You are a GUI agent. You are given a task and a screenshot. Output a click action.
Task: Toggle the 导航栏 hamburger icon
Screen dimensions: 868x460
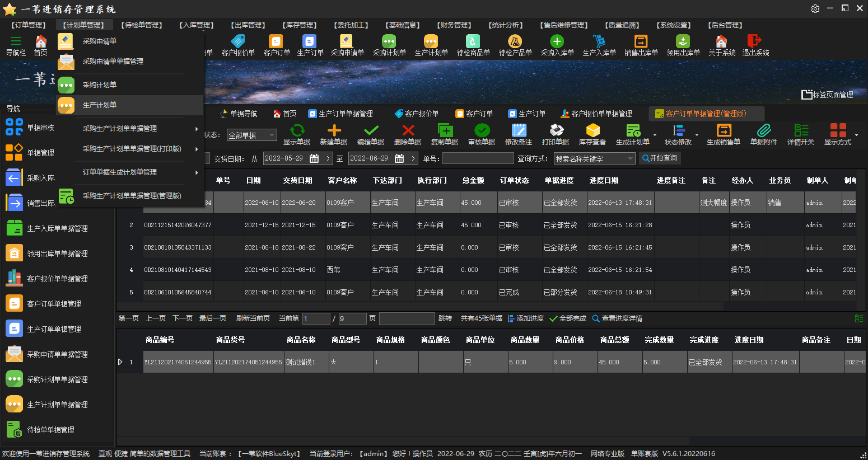tap(16, 41)
